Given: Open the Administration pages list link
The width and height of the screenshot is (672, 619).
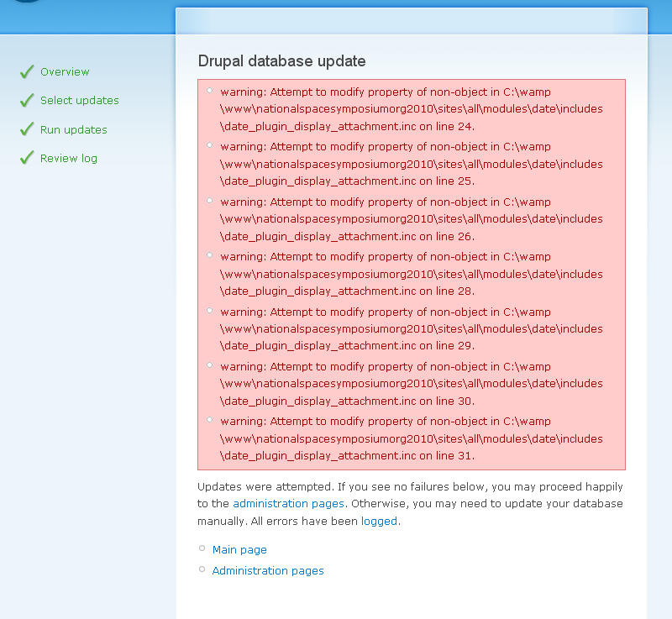Looking at the screenshot, I should [x=268, y=570].
